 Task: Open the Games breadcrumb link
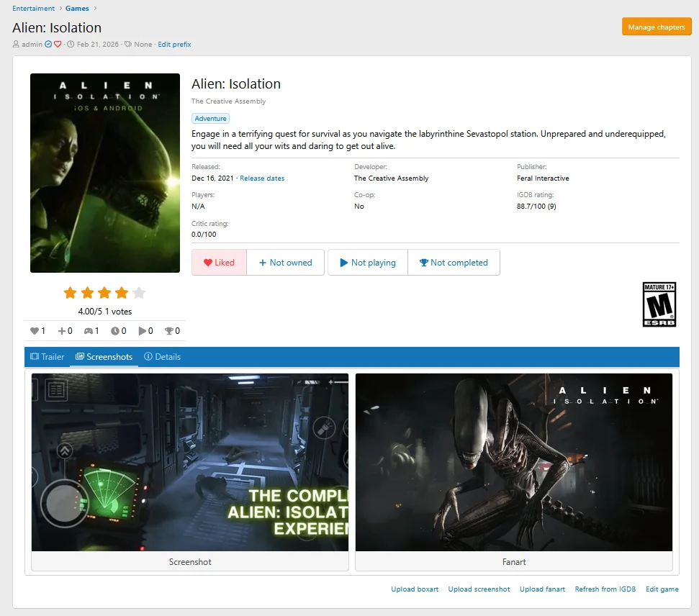(x=77, y=9)
